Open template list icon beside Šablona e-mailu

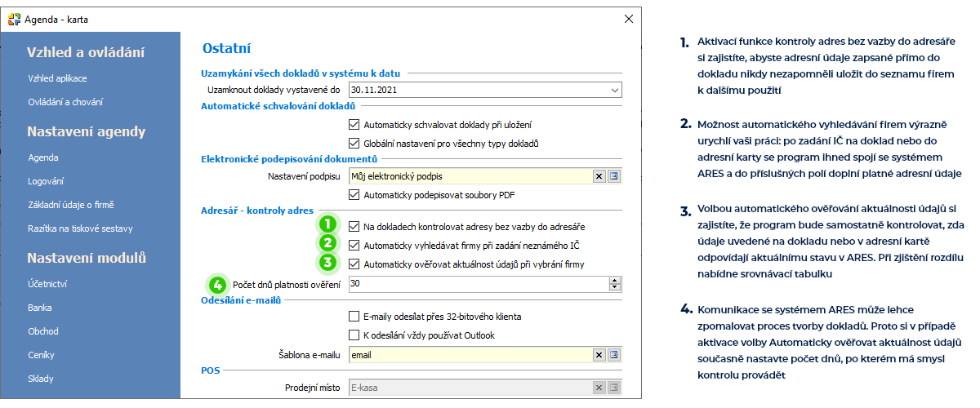pos(614,355)
